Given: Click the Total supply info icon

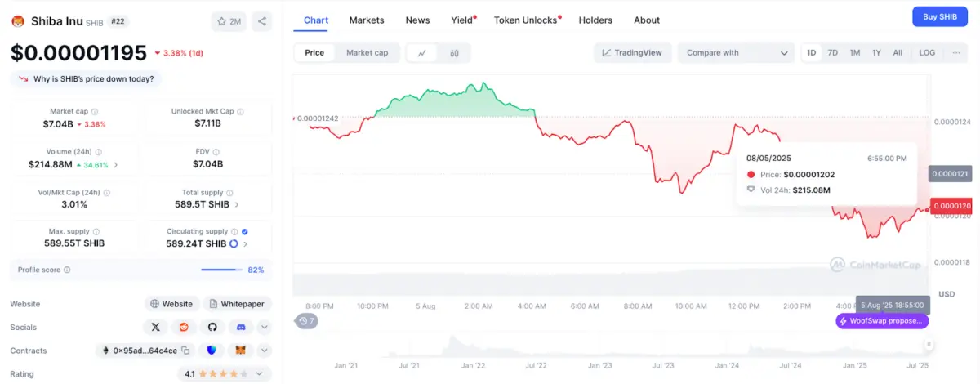Looking at the screenshot, I should 231,193.
